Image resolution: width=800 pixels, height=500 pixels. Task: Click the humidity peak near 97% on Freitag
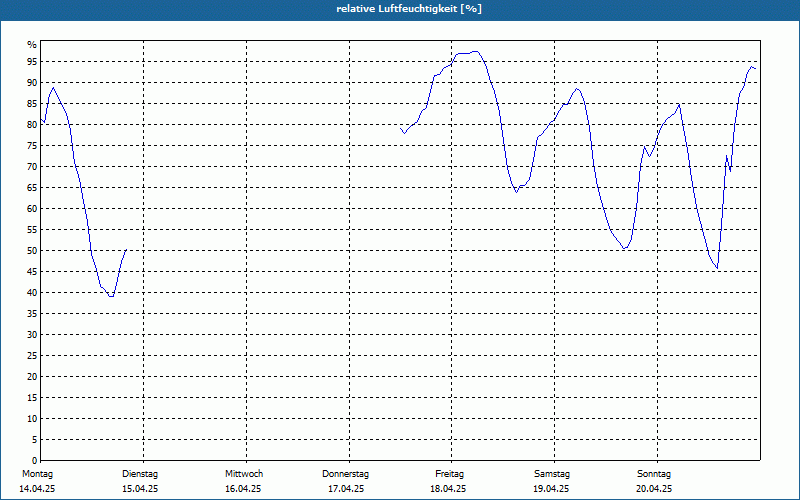tap(476, 51)
